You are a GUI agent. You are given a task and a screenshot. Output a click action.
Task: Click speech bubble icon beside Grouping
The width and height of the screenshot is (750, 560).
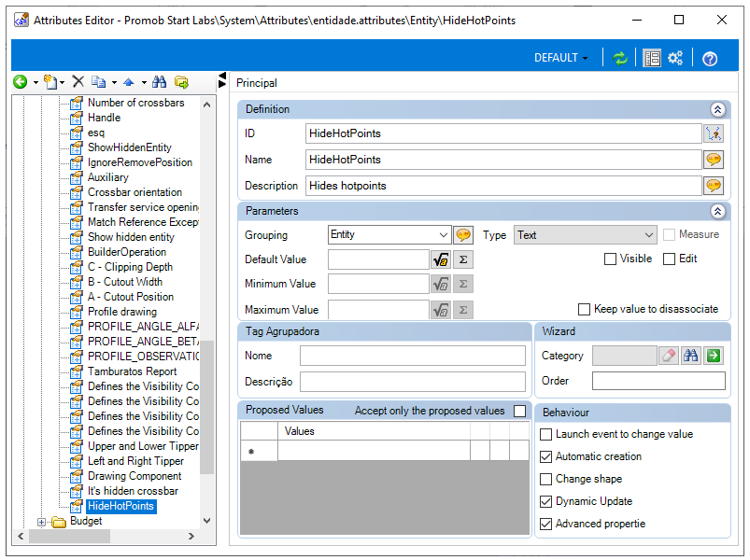463,235
